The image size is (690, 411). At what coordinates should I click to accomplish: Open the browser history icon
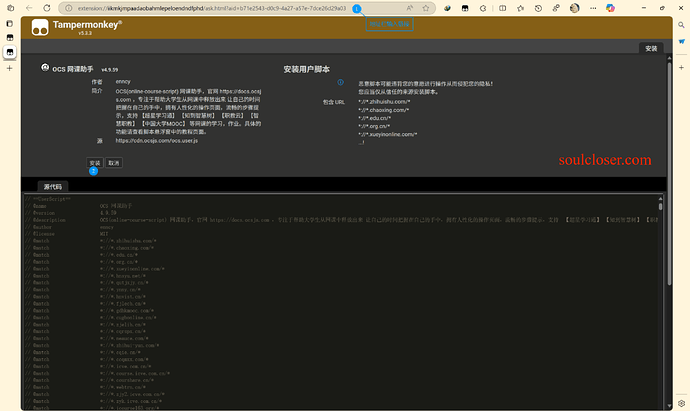coord(538,8)
